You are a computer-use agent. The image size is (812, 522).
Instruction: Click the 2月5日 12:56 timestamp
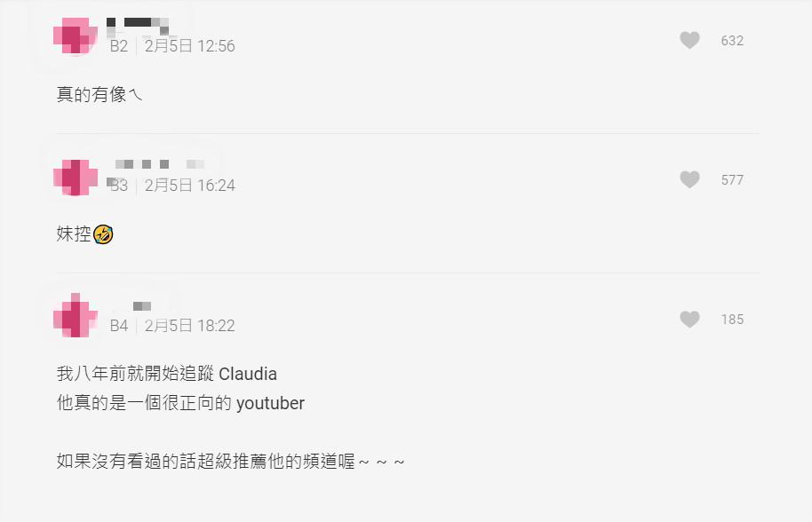point(189,46)
